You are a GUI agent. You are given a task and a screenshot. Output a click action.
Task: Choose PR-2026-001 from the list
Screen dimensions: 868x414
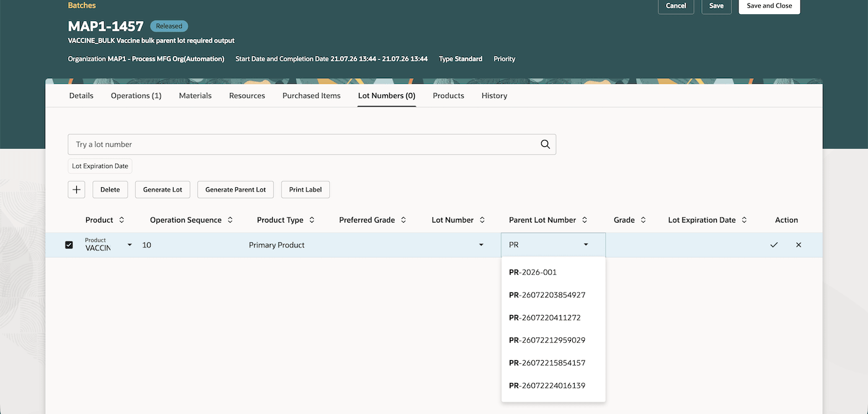(x=553, y=272)
